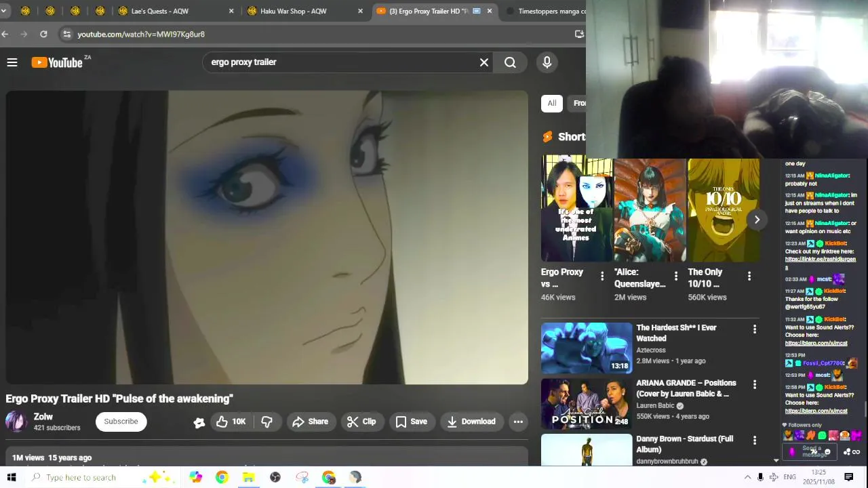The image size is (868, 488).
Task: Select the All filter chip
Action: (x=552, y=103)
